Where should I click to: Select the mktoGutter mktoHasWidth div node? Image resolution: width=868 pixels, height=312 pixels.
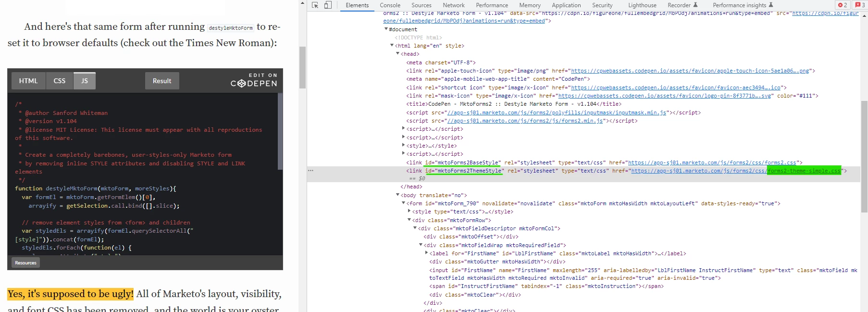tap(497, 262)
